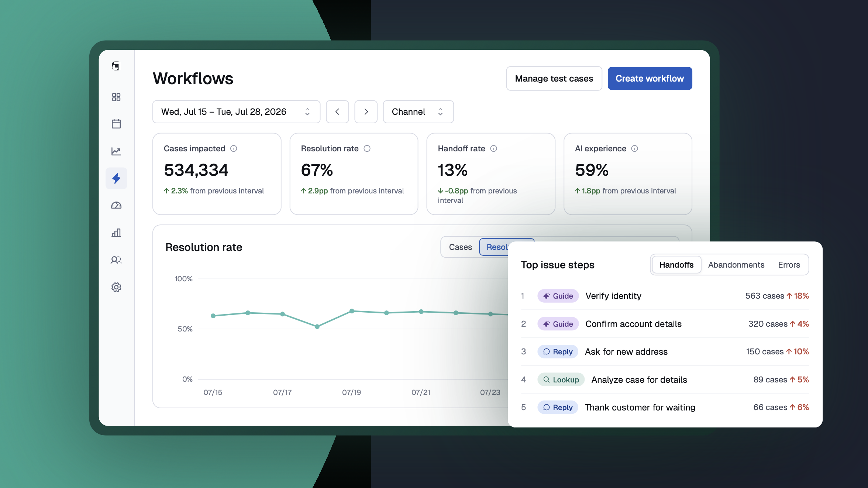
Task: Click Analyze case for details step
Action: tap(665, 379)
